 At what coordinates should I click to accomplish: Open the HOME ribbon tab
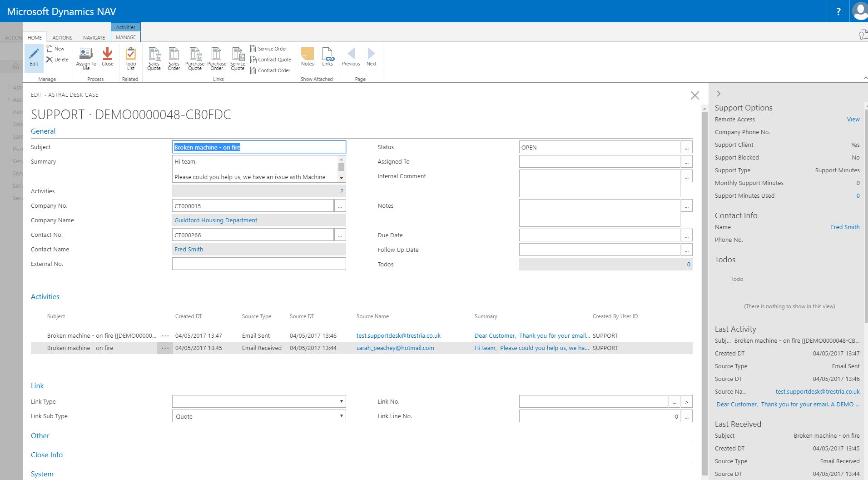point(35,38)
